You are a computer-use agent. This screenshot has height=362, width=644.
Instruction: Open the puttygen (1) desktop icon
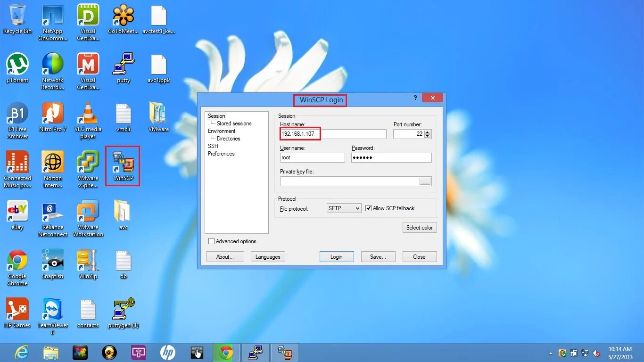click(x=124, y=313)
